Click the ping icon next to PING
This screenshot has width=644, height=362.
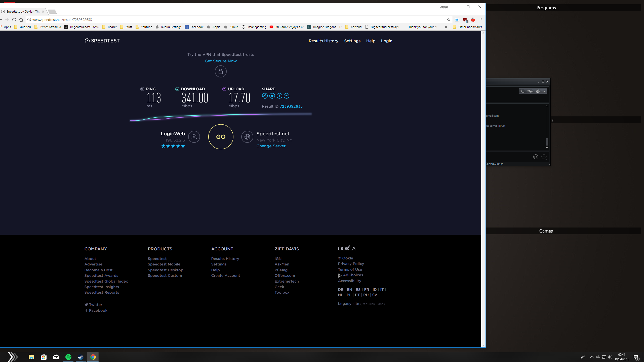coord(142,89)
